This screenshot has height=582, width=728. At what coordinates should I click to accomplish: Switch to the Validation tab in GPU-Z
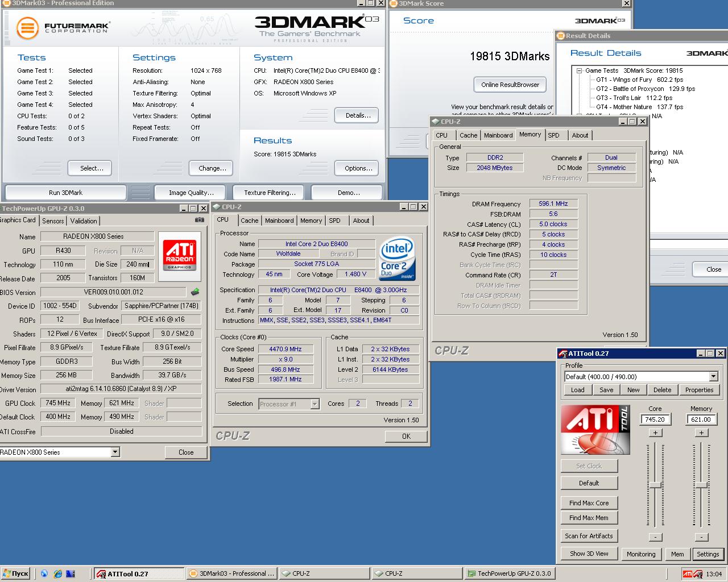84,221
